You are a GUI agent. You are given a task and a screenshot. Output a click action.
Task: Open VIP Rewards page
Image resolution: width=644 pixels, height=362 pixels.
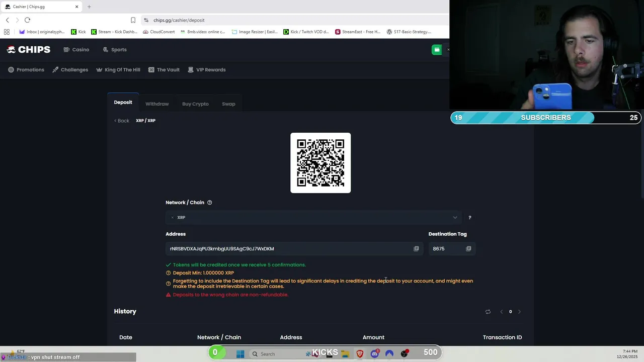coord(207,70)
